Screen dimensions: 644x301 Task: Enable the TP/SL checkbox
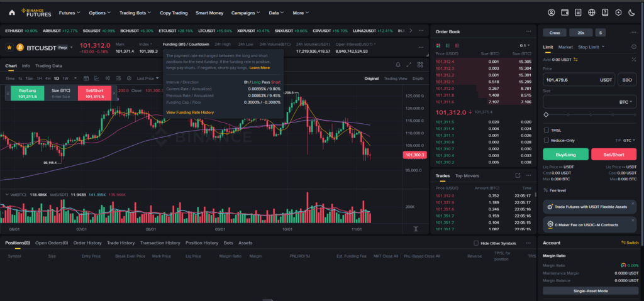pyautogui.click(x=546, y=130)
